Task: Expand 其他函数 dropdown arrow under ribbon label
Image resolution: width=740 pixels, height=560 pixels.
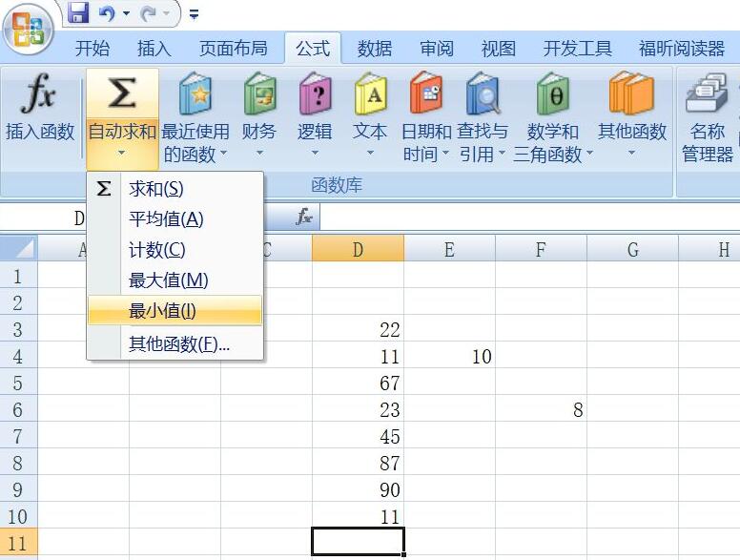Action: [x=631, y=153]
